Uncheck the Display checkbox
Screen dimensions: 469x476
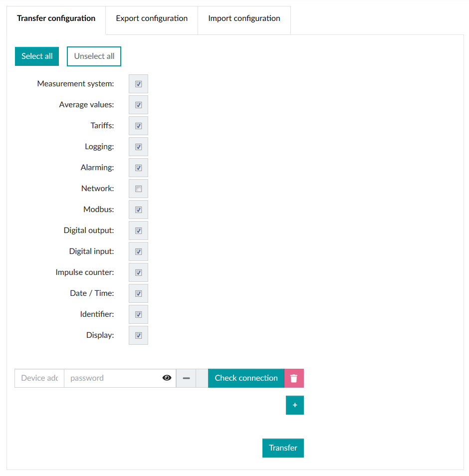point(138,335)
